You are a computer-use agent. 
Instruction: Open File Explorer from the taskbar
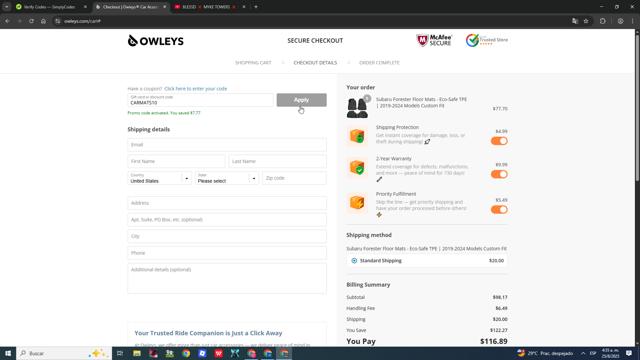pos(137,353)
